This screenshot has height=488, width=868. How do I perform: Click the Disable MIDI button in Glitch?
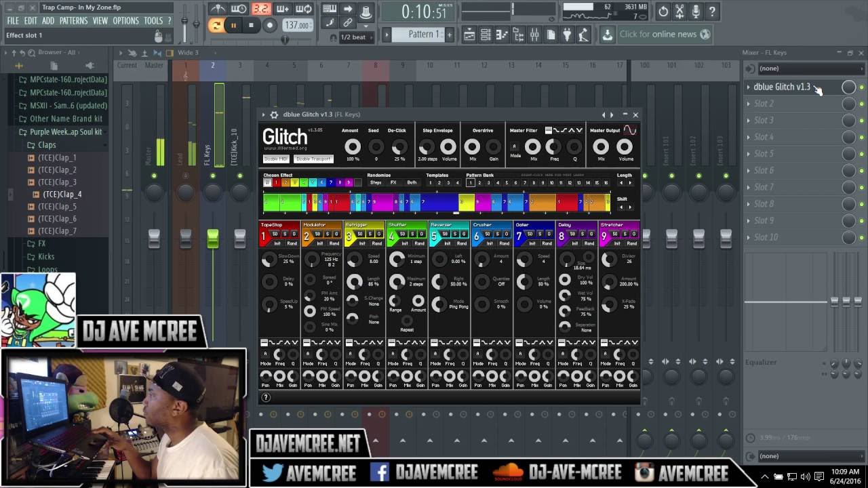[276, 159]
